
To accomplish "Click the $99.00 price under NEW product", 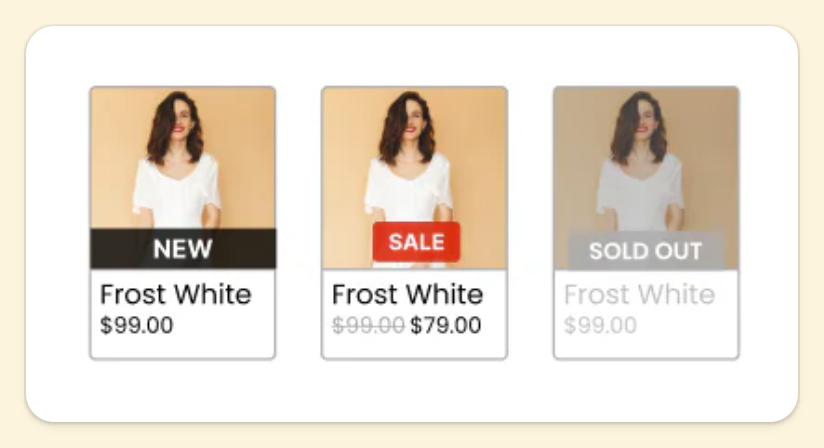I will click(136, 325).
